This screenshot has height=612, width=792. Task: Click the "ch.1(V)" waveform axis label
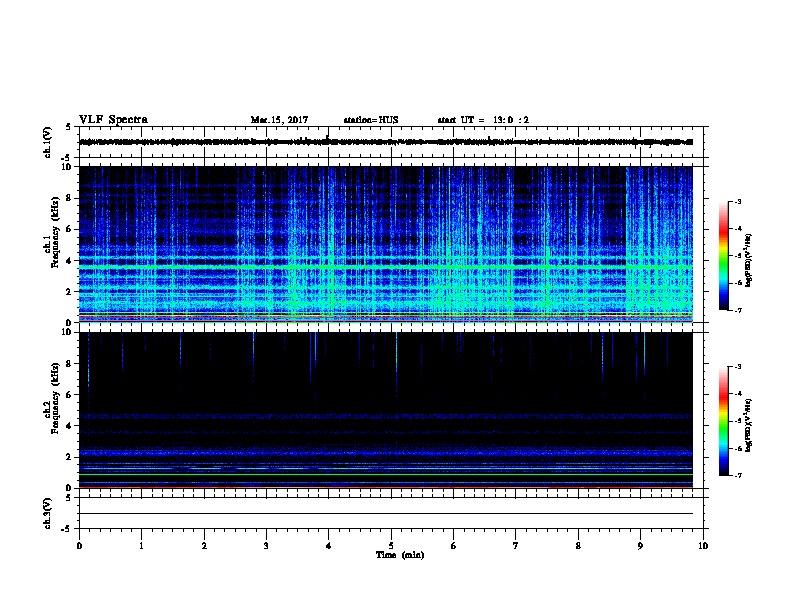[x=48, y=142]
